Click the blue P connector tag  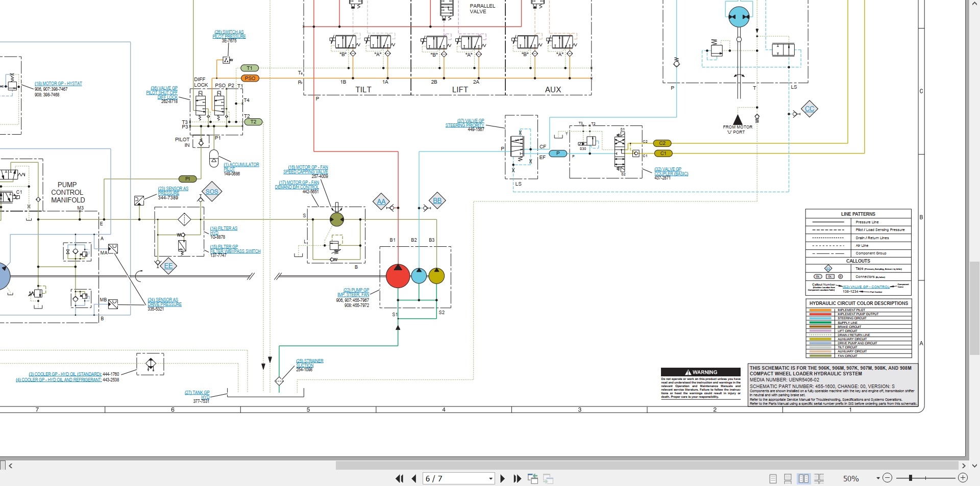tap(558, 154)
